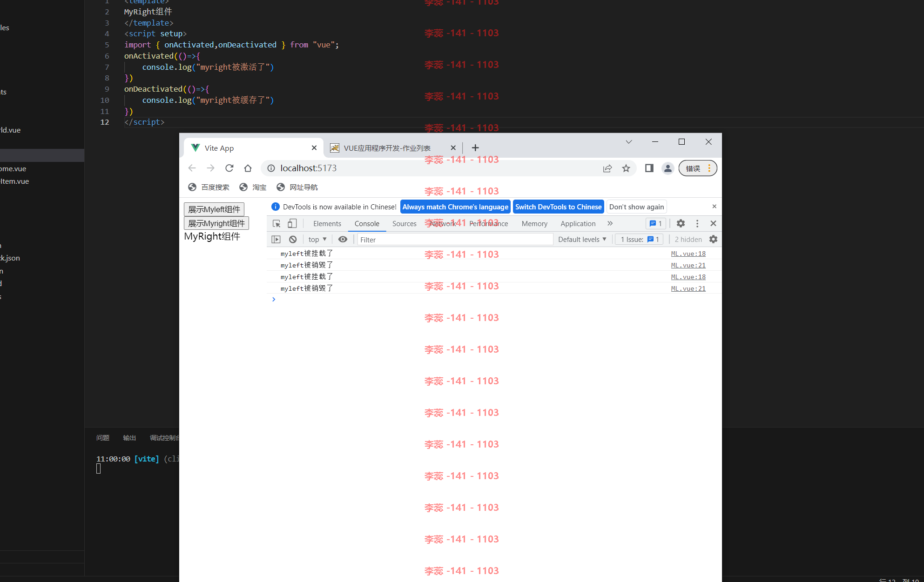Open the browser side panel
Screen dimensions: 924x582
[649, 168]
